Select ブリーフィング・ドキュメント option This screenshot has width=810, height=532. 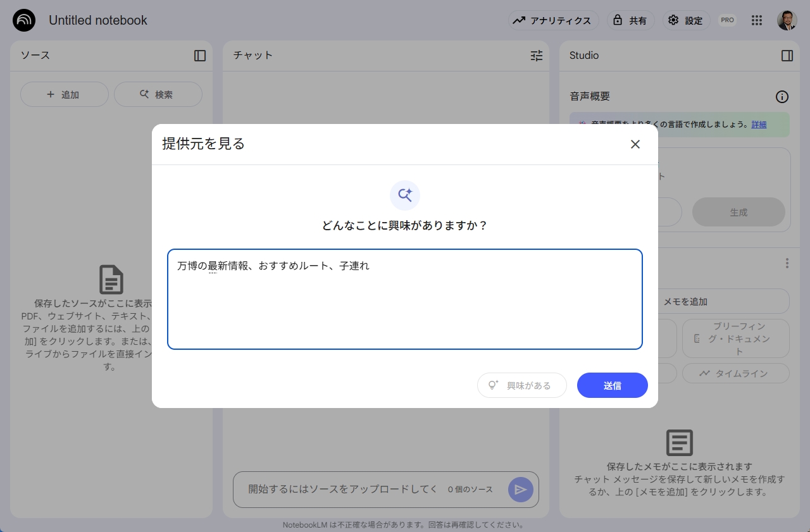736,338
